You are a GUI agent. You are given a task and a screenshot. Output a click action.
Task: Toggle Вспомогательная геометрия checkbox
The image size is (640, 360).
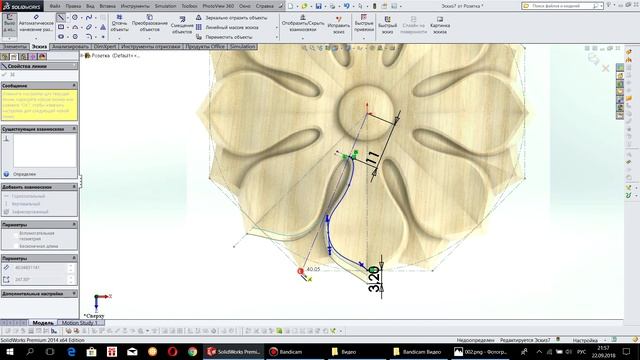coord(16,235)
